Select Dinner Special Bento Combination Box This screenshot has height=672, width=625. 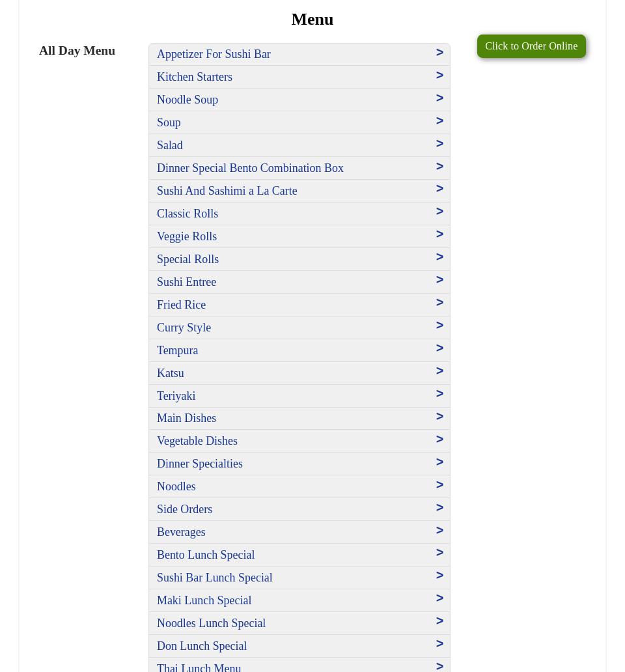250,168
